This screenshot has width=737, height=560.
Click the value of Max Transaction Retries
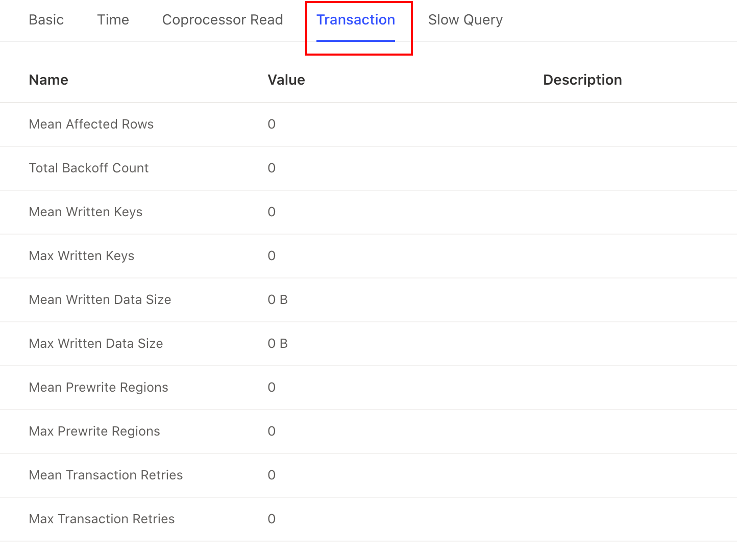point(272,519)
